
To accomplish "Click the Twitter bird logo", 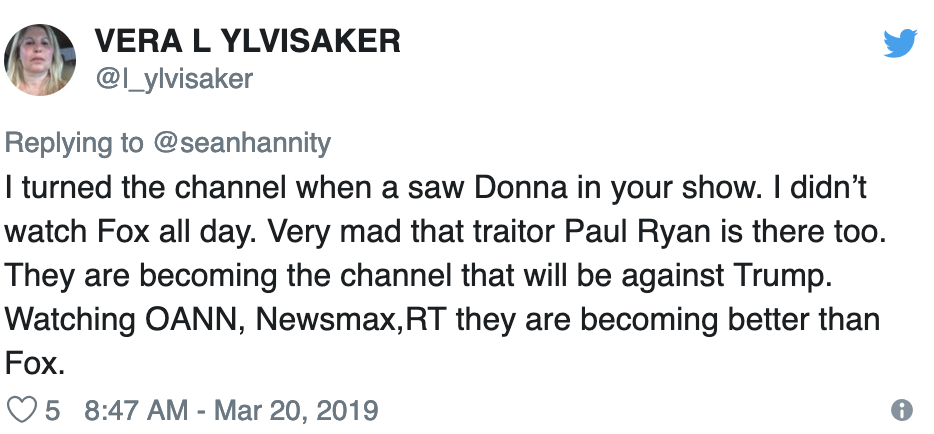I will coord(901,43).
